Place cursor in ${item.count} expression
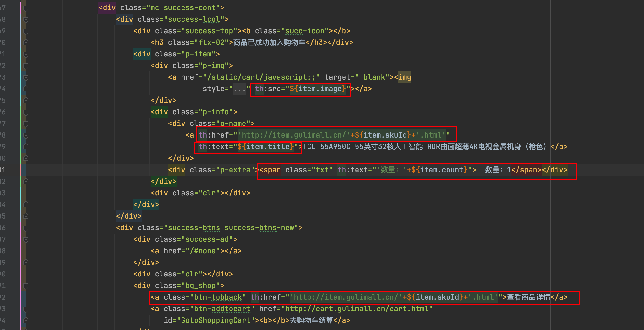This screenshot has width=644, height=330. click(440, 170)
